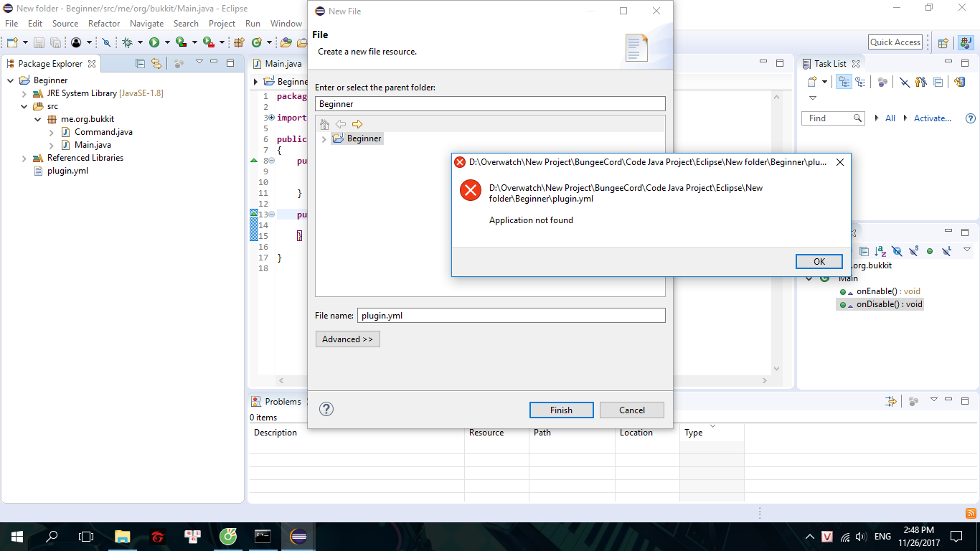Click the Advanced >> button
Screen dimensions: 980x551
[x=347, y=339]
